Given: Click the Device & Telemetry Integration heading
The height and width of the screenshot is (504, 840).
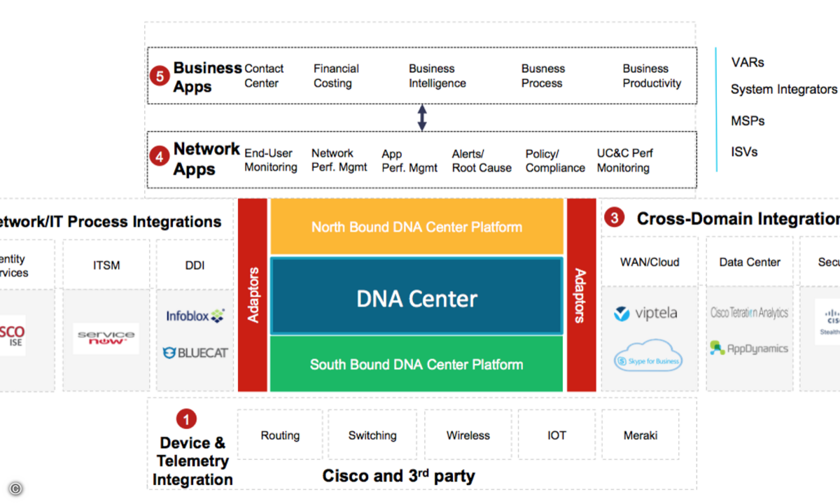Looking at the screenshot, I should (x=192, y=461).
